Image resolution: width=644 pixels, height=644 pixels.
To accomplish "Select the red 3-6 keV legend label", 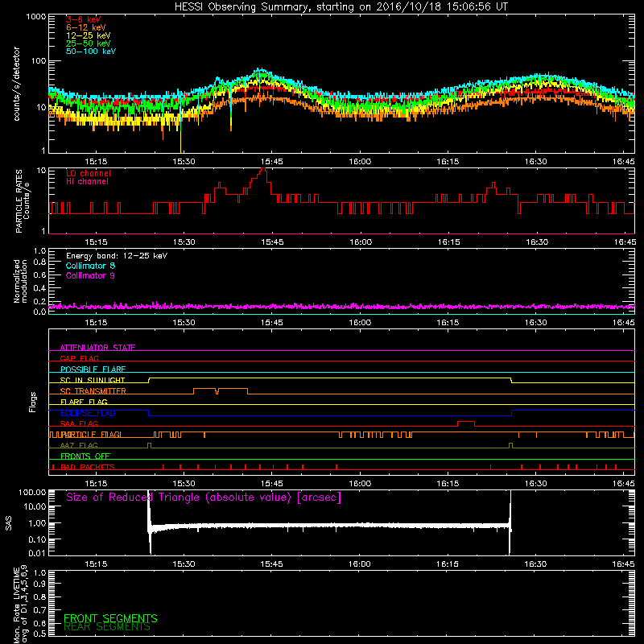I will coord(84,19).
